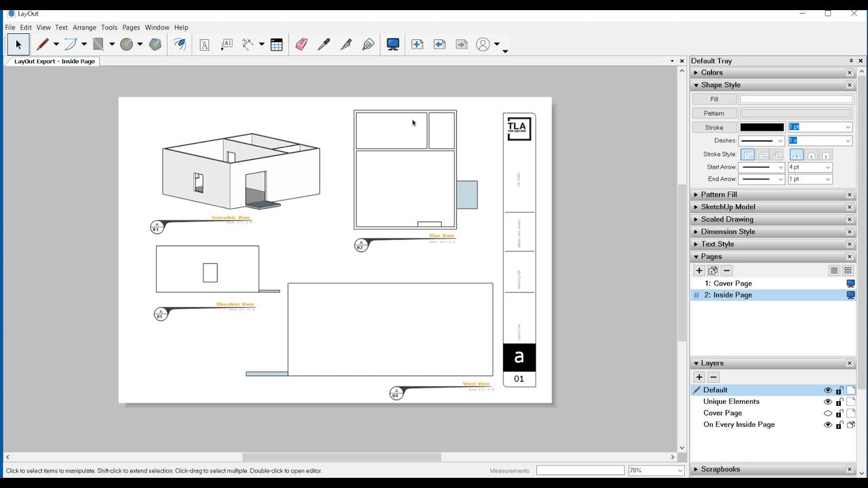Hide the Default layer
This screenshot has height=488, width=868.
pyautogui.click(x=827, y=390)
